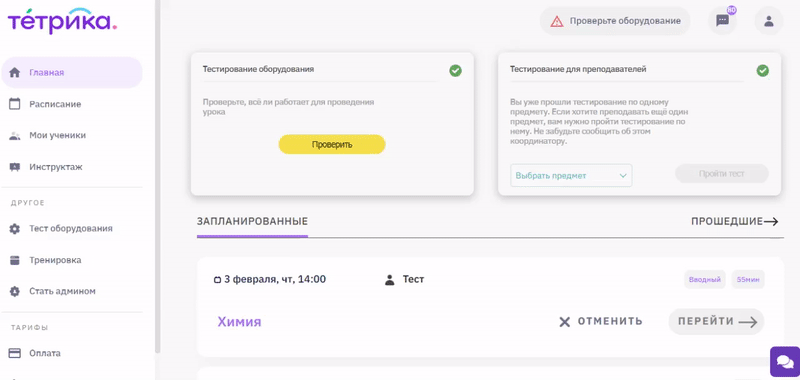
Task: Click the 55мин duration tag
Action: coord(748,280)
